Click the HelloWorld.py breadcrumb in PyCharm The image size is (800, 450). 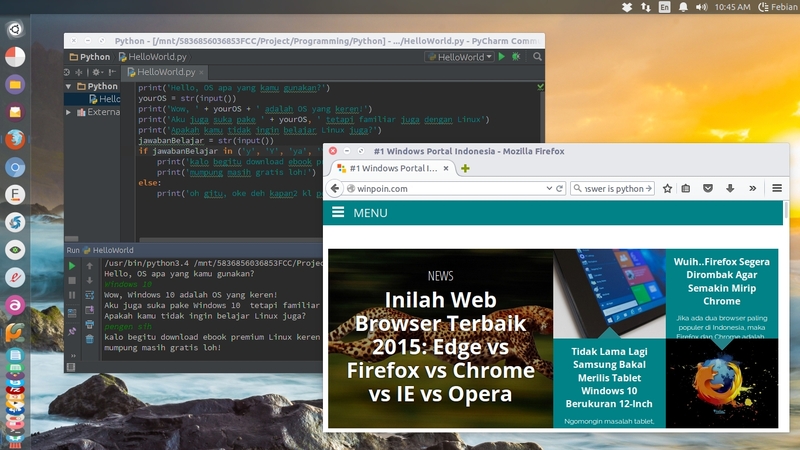pos(153,57)
